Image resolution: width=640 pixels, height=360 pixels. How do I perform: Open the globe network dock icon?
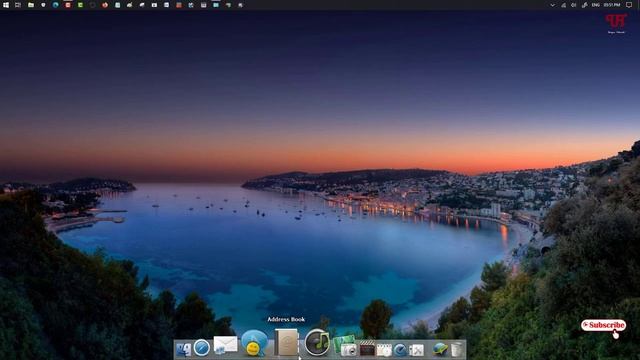[440, 349]
